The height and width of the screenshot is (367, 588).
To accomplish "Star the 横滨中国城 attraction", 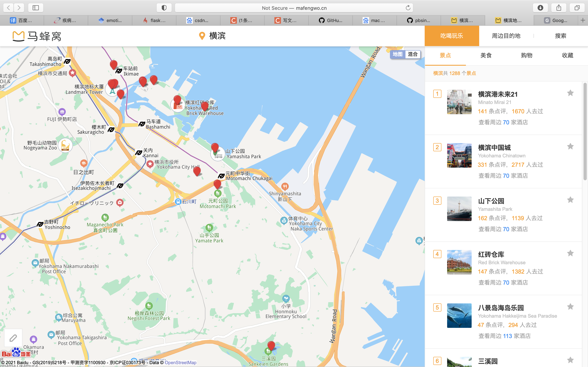I will pos(570,147).
